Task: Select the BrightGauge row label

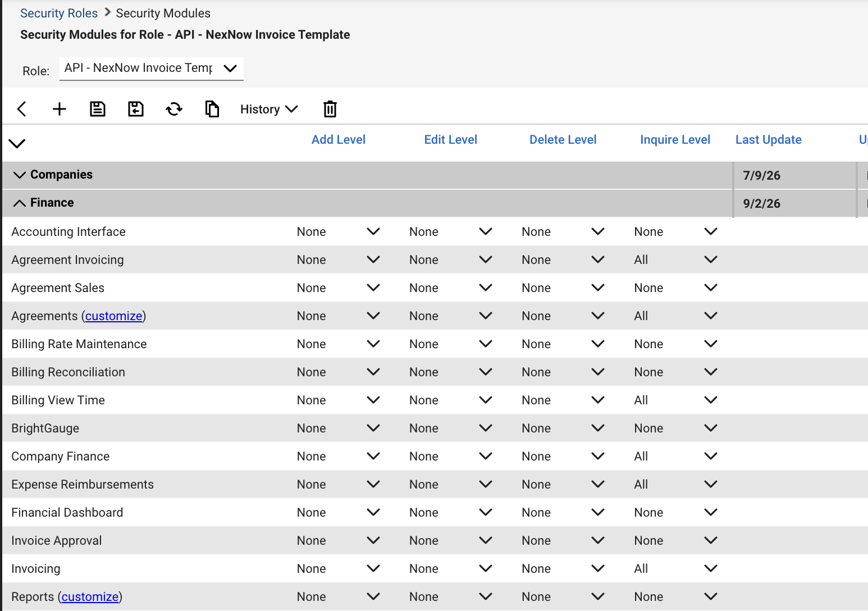Action: pyautogui.click(x=45, y=428)
